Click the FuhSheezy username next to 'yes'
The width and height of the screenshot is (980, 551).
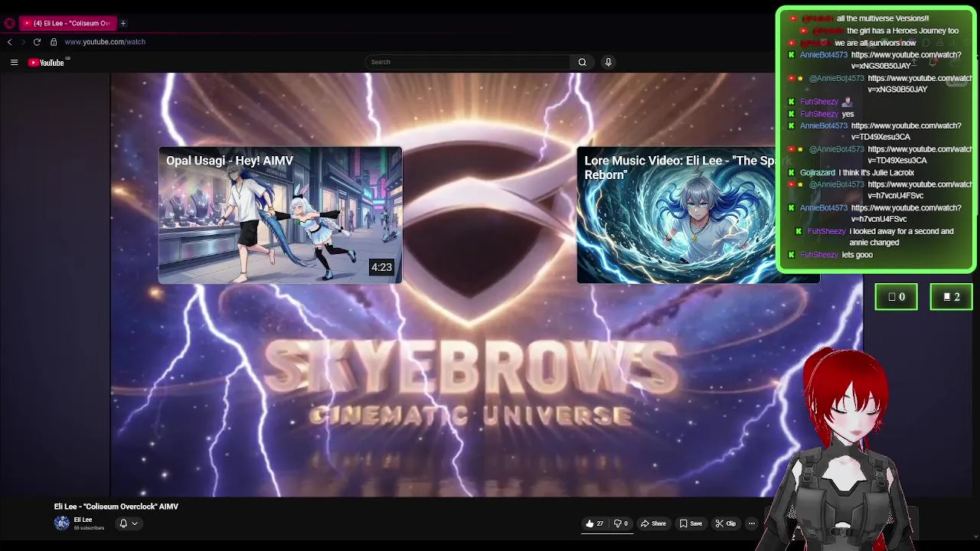pos(818,114)
